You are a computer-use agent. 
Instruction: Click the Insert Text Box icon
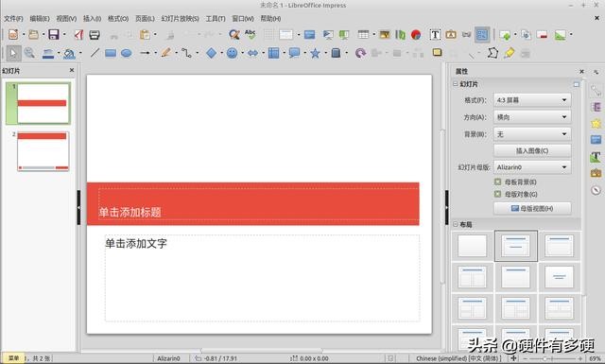tap(435, 35)
